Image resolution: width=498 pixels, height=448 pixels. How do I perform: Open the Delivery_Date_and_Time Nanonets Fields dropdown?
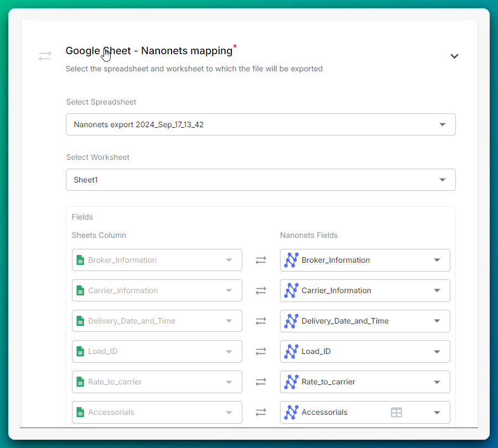coord(365,321)
